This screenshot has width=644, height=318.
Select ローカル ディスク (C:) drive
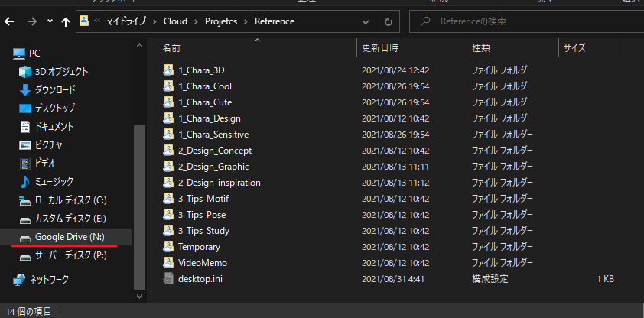(x=71, y=200)
